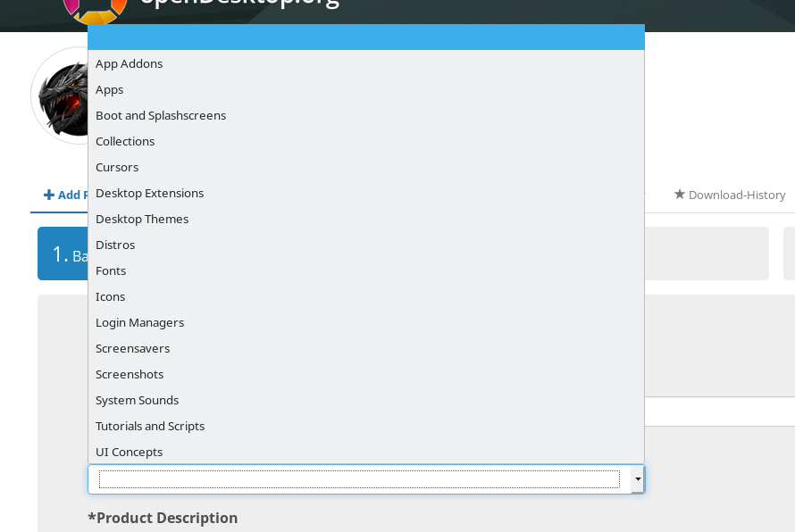Select App Addons from the category list
The image size is (795, 532).
(x=366, y=64)
